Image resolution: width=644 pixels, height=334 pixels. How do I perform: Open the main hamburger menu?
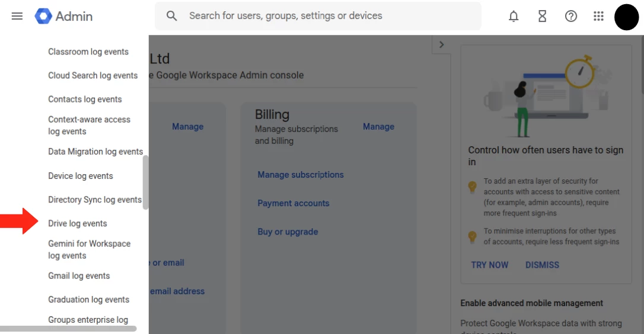tap(17, 16)
